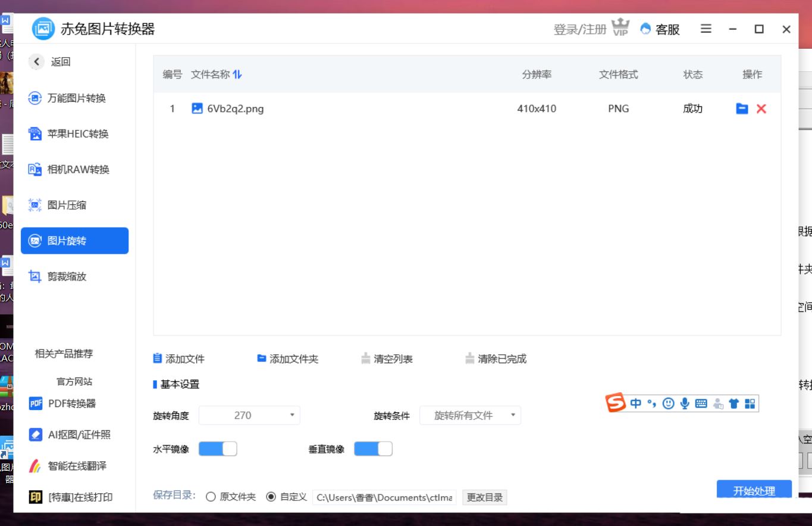Open 客服 customer service
Screen dimensions: 812x526
pyautogui.click(x=660, y=29)
